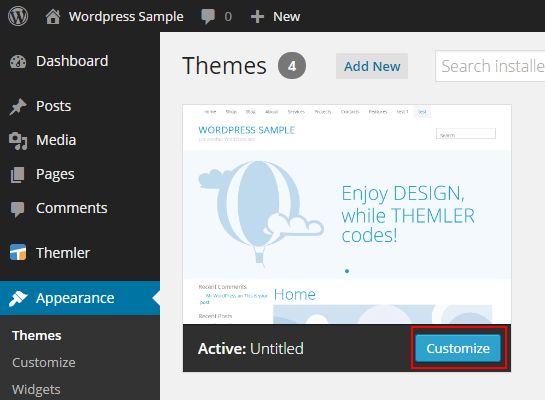
Task: Visit the Wordpress Sample site link
Action: click(126, 17)
